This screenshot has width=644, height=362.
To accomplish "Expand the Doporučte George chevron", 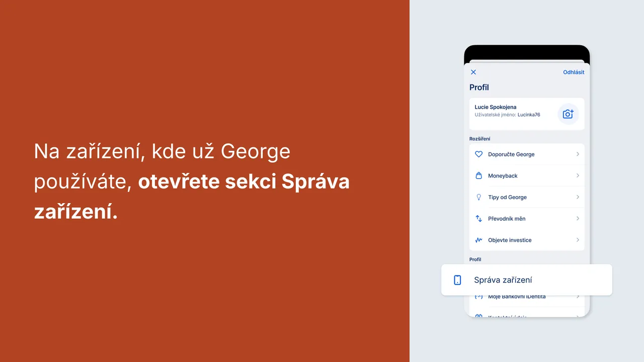I will coord(578,154).
